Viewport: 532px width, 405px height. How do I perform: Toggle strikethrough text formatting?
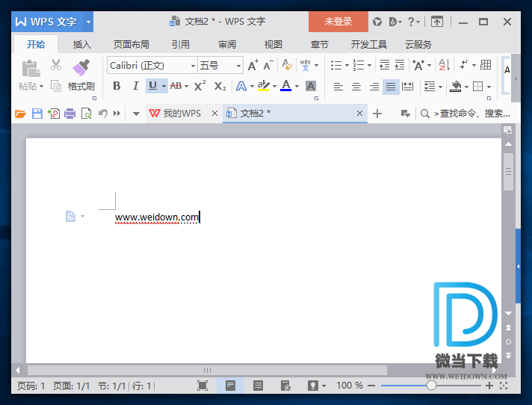point(176,87)
